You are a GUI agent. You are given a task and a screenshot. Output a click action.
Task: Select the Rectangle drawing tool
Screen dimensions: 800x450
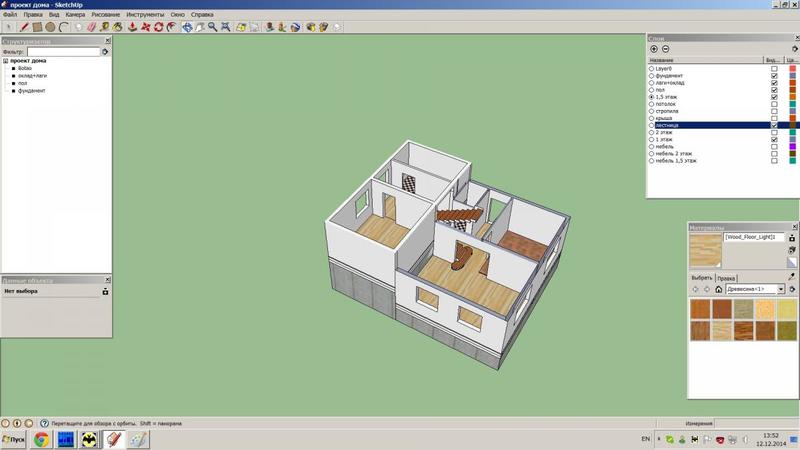(x=38, y=27)
